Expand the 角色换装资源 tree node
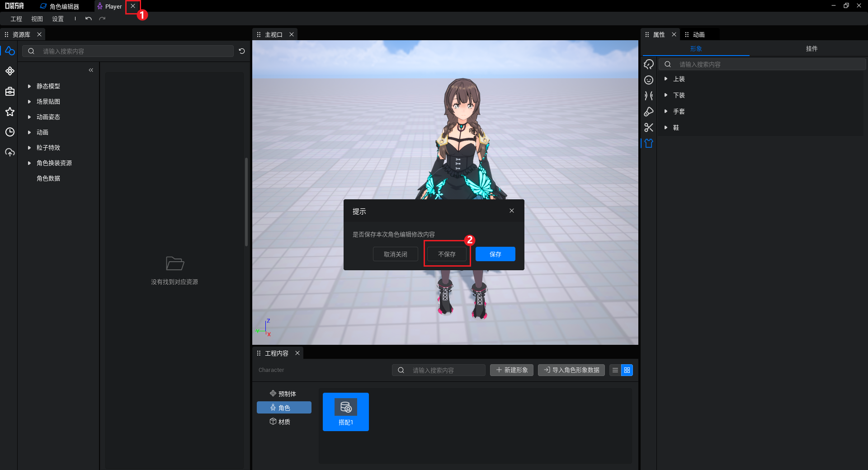 pos(29,163)
